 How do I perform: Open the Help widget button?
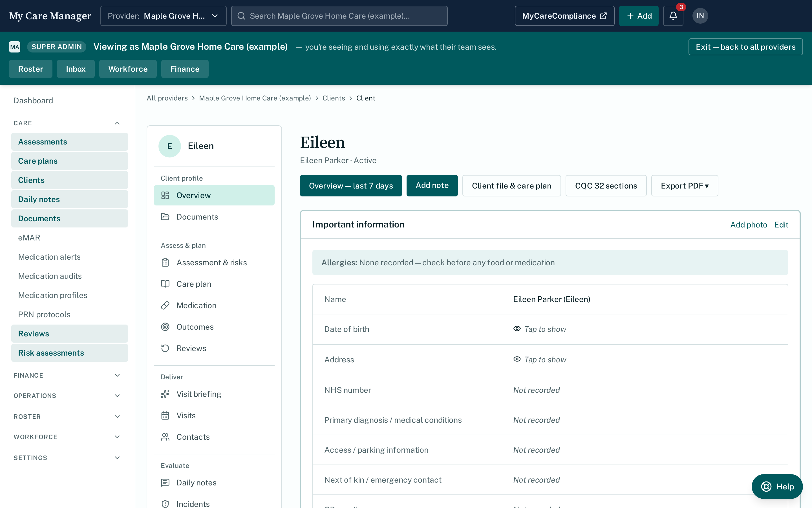(x=777, y=486)
